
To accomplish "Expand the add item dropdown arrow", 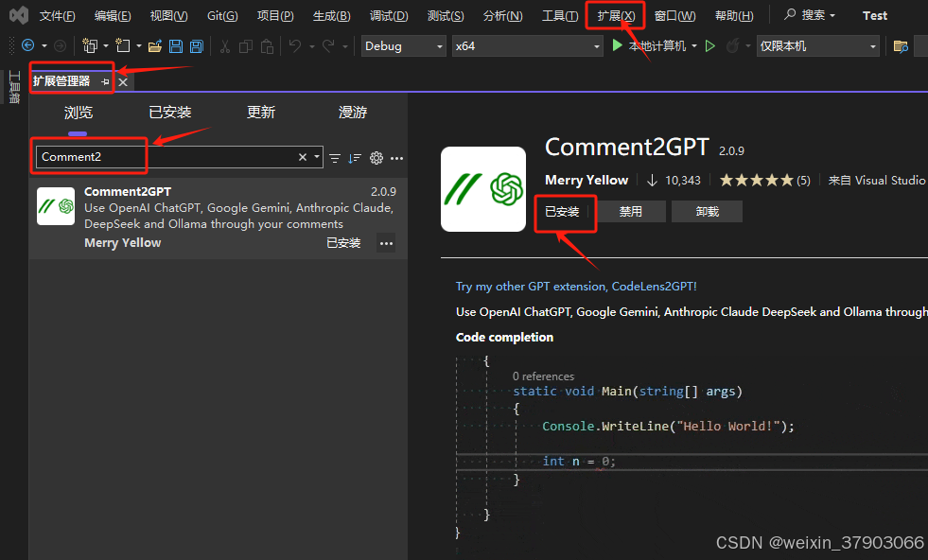I will pos(139,45).
